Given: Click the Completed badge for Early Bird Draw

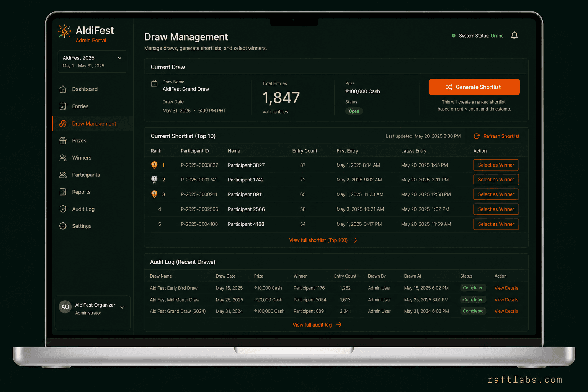Looking at the screenshot, I should coord(473,288).
